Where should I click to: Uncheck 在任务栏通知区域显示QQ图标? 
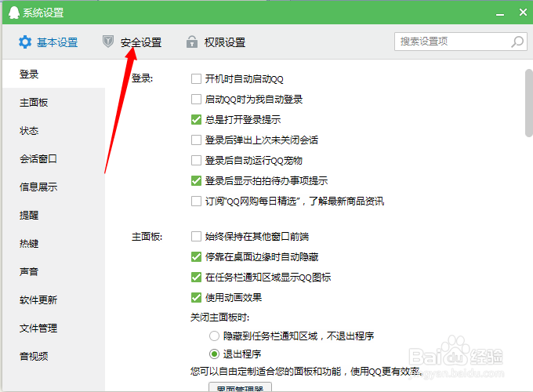point(196,278)
